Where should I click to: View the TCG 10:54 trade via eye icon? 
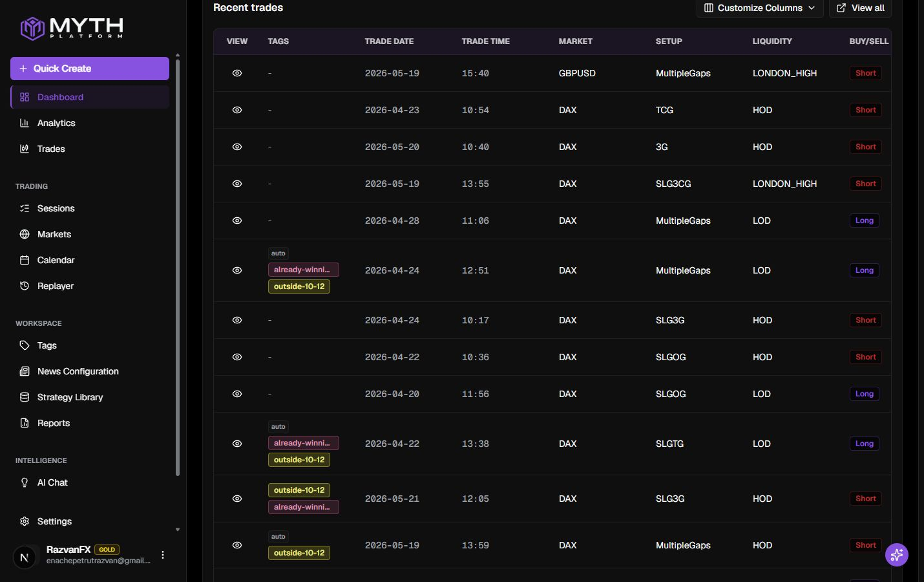point(237,110)
